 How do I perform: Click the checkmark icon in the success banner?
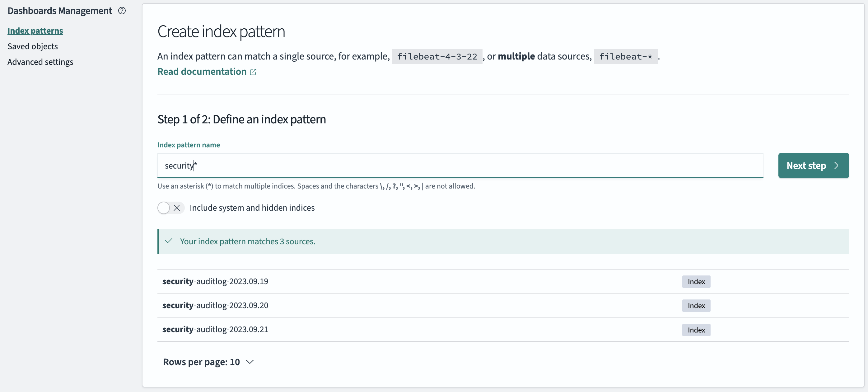pyautogui.click(x=169, y=241)
